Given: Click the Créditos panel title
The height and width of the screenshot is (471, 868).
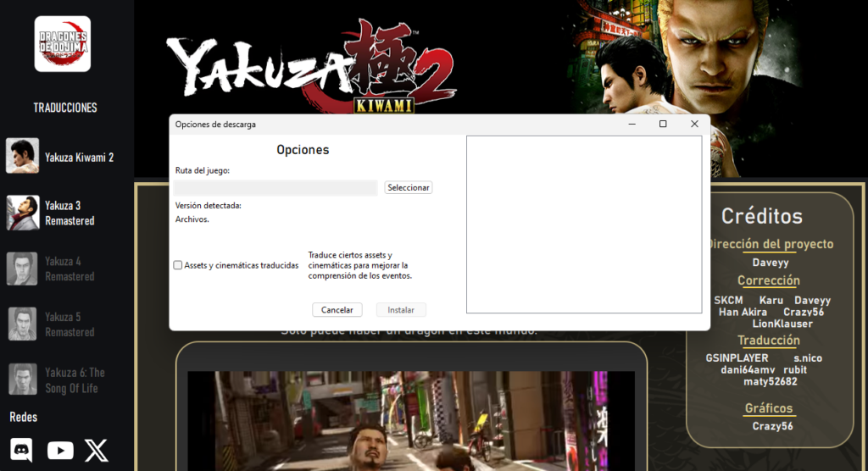Looking at the screenshot, I should pos(762,216).
